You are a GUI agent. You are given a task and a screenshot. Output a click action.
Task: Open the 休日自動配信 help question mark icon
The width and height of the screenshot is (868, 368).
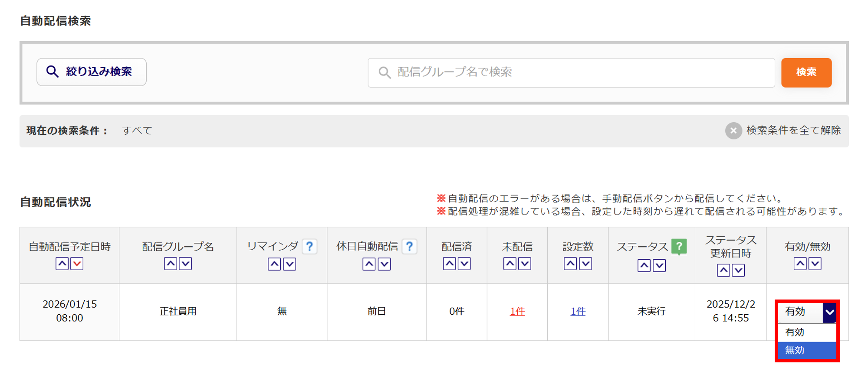coord(409,247)
